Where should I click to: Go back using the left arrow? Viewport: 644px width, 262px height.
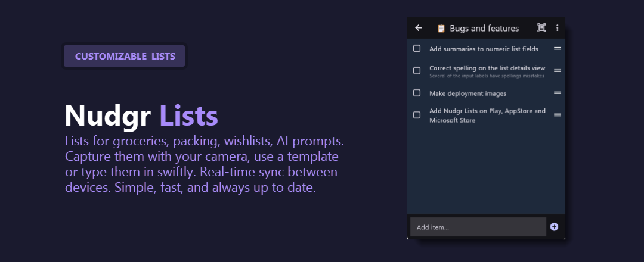(x=419, y=28)
